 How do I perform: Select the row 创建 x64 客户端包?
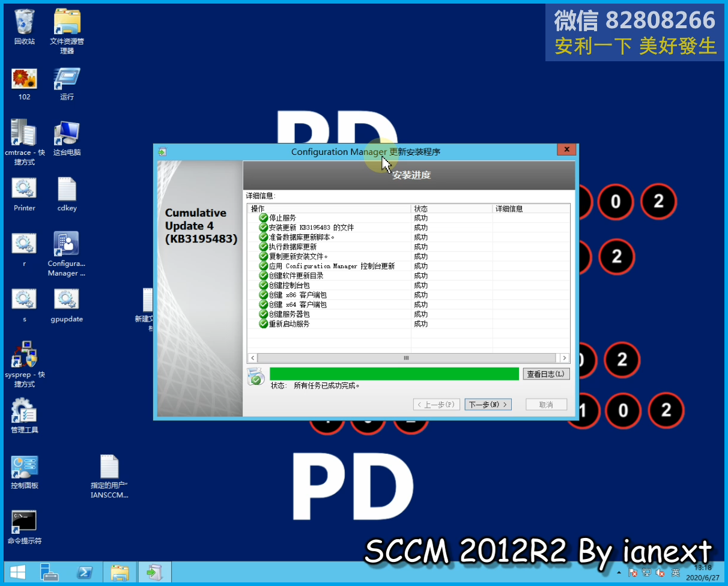[x=408, y=304]
